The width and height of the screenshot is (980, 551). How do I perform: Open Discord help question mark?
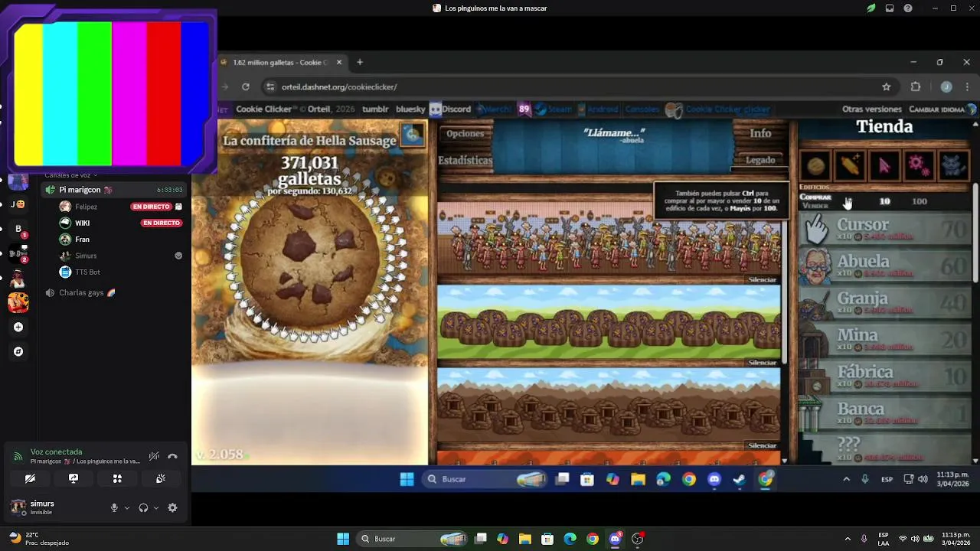[x=908, y=8]
